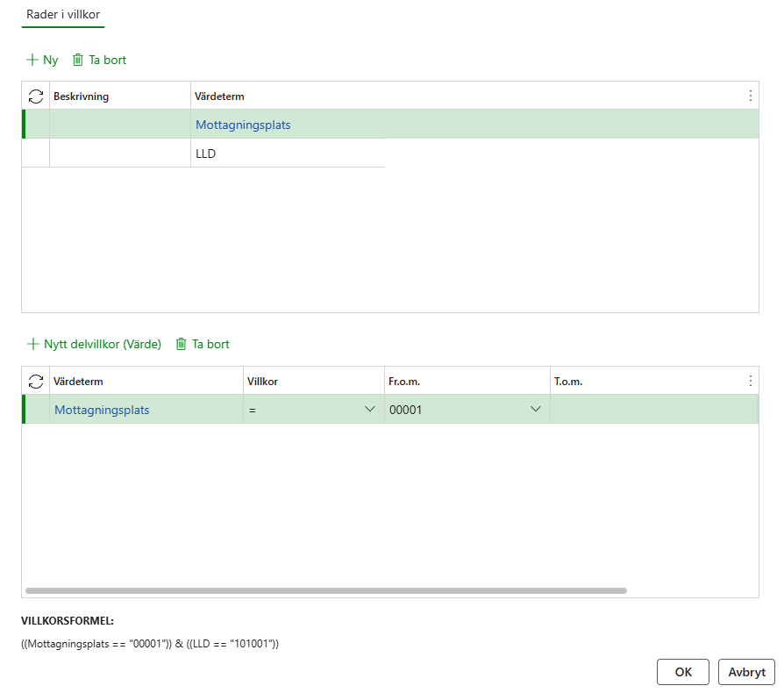Image resolution: width=784 pixels, height=693 pixels.
Task: Click the trash icon in top toolbar
Action: pyautogui.click(x=78, y=61)
